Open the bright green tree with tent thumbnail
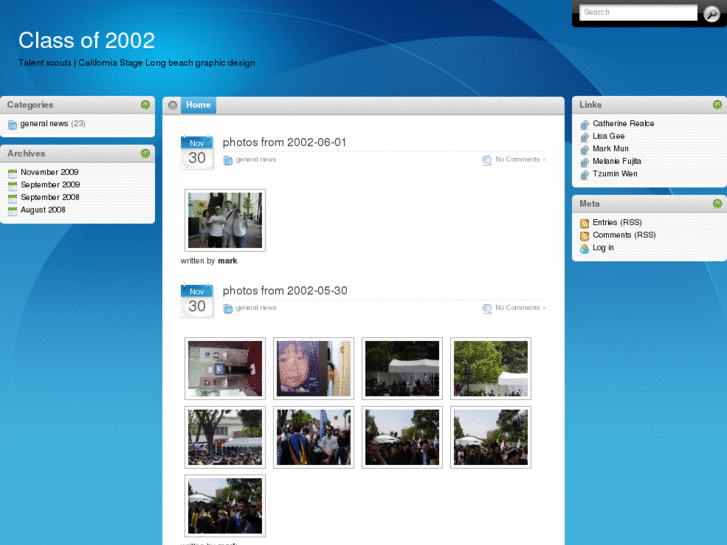The image size is (727, 545). (491, 368)
